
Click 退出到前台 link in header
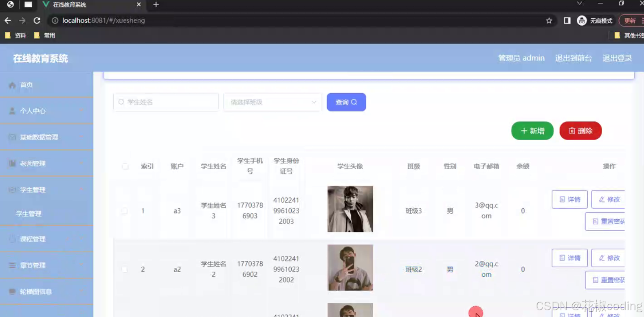pyautogui.click(x=574, y=58)
